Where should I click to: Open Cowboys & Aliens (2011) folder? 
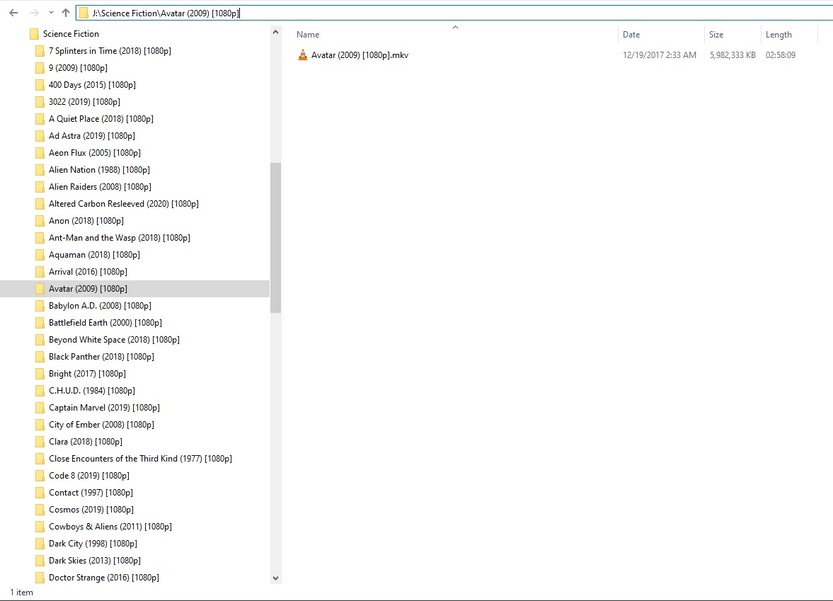(x=110, y=527)
